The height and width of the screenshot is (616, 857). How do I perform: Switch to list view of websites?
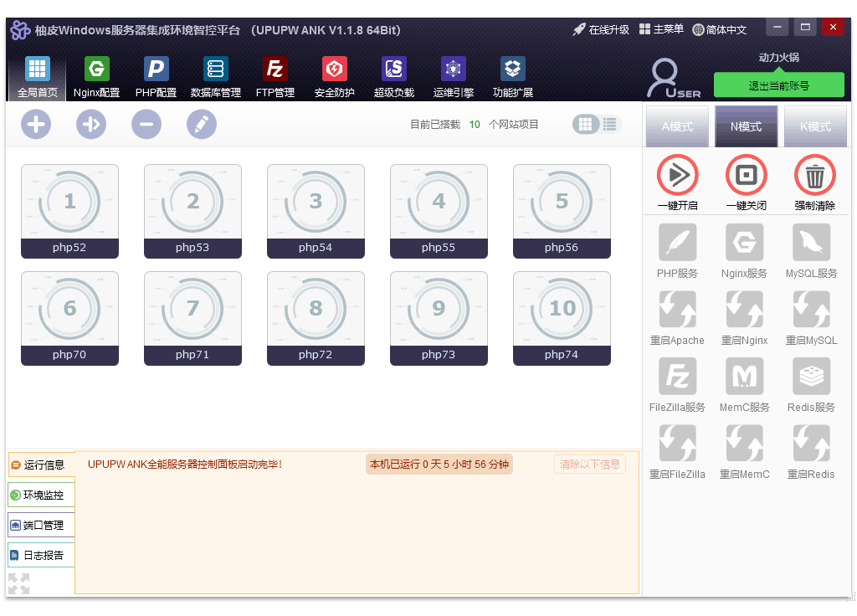[x=609, y=125]
